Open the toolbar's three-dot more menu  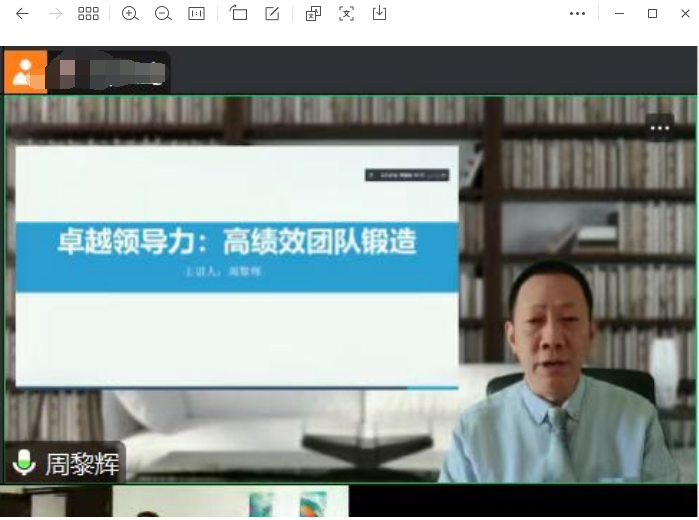point(577,14)
